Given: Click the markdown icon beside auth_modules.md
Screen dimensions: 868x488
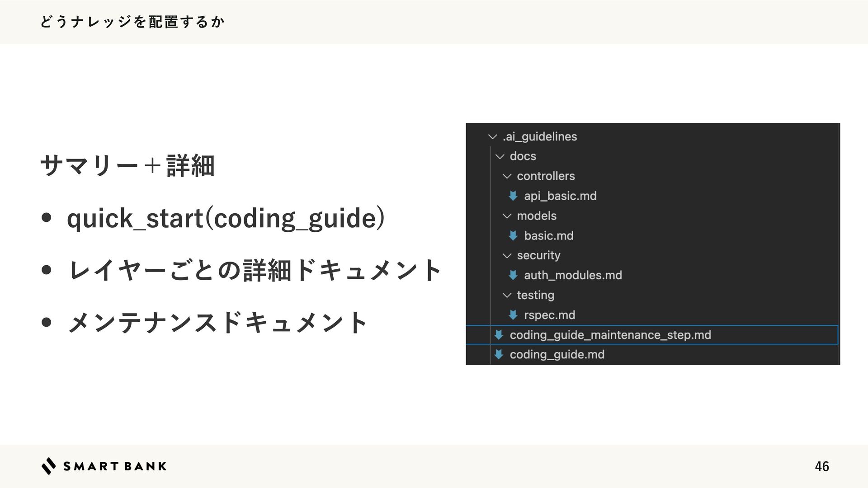Looking at the screenshot, I should click(513, 275).
